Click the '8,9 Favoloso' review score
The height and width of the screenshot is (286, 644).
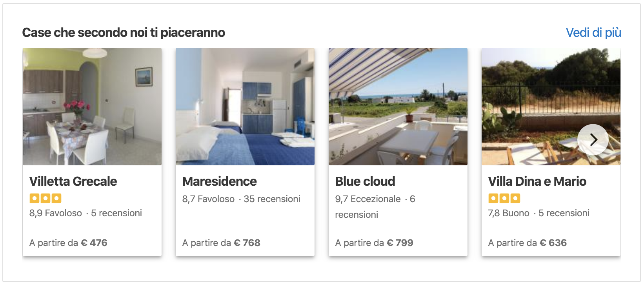[x=56, y=213]
